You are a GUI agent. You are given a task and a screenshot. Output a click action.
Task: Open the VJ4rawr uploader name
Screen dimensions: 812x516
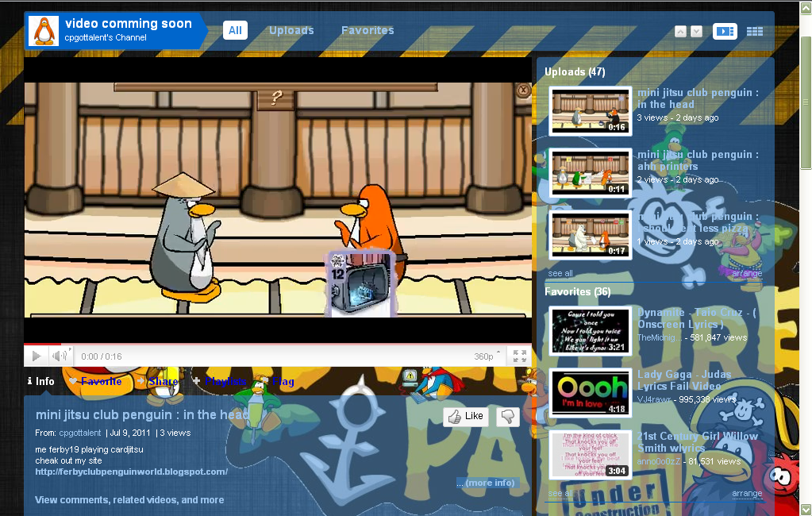point(654,399)
